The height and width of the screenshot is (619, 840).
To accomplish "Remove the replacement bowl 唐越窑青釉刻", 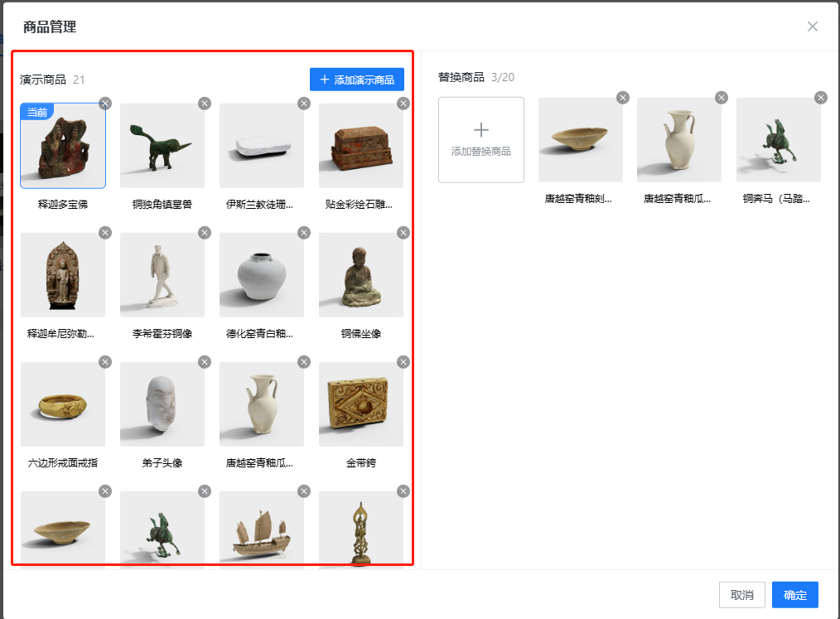I will coord(623,98).
